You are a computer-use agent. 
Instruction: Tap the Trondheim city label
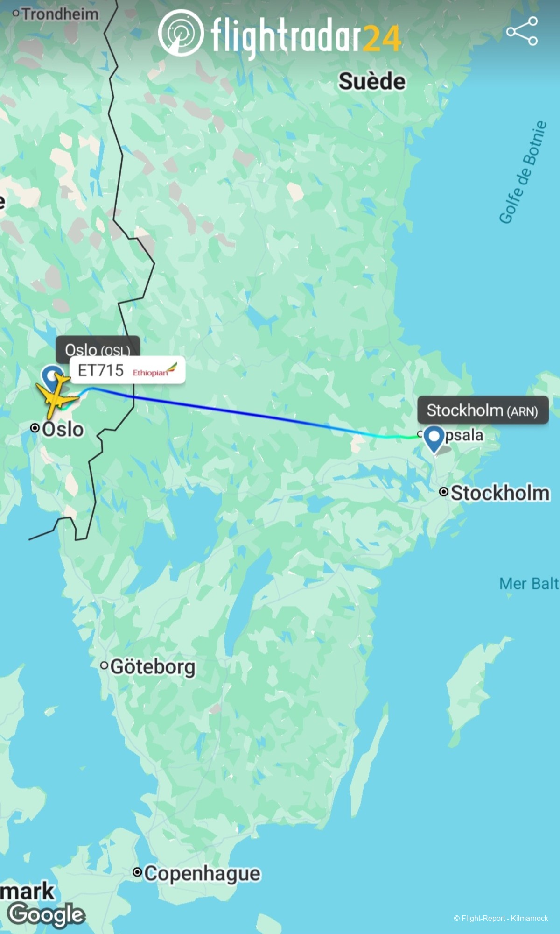tap(60, 14)
